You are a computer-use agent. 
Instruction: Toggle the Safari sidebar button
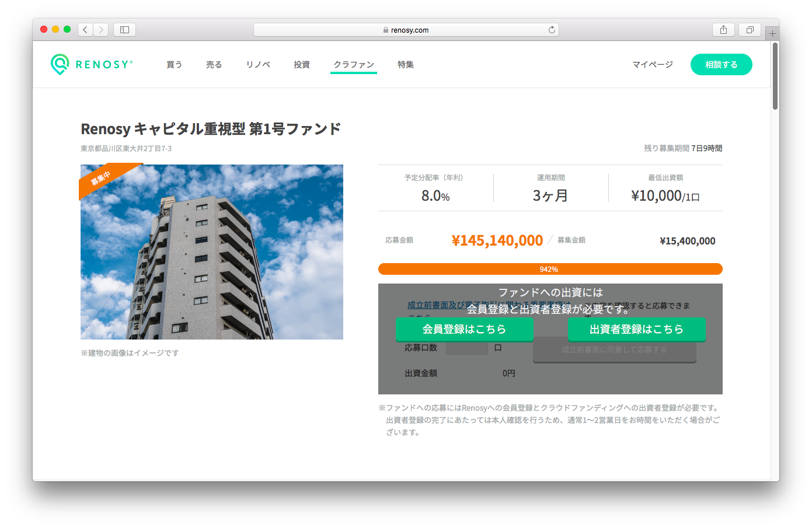pyautogui.click(x=124, y=30)
